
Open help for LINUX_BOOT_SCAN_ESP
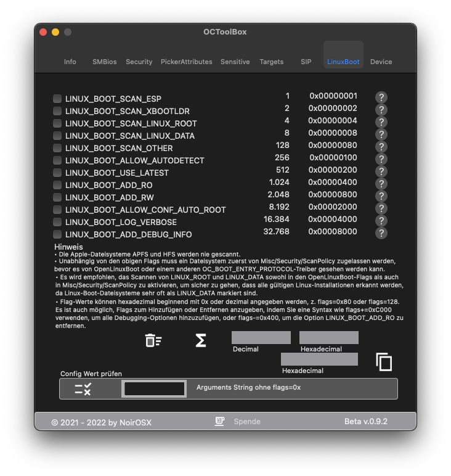click(x=381, y=97)
